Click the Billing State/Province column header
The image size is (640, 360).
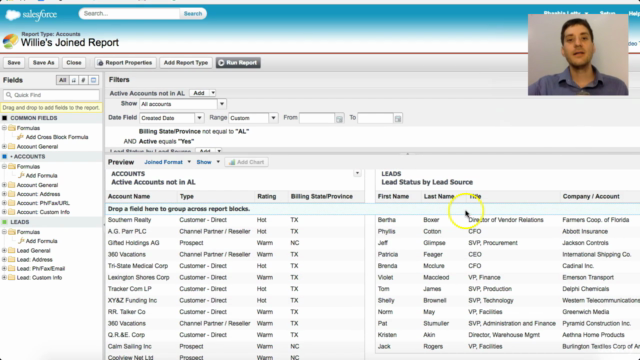[322, 196]
